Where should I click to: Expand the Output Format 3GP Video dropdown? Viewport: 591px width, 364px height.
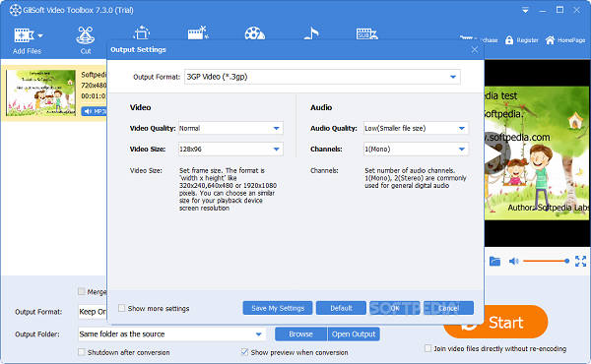tap(453, 77)
